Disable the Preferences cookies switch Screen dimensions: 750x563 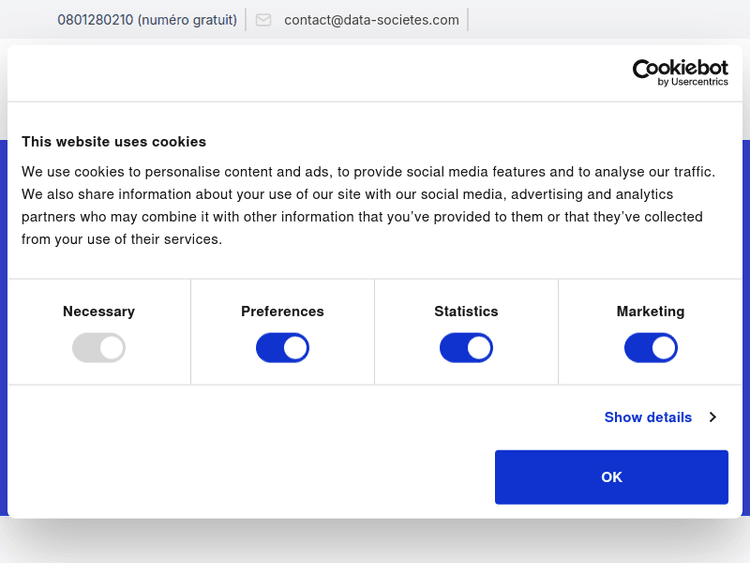click(x=282, y=348)
